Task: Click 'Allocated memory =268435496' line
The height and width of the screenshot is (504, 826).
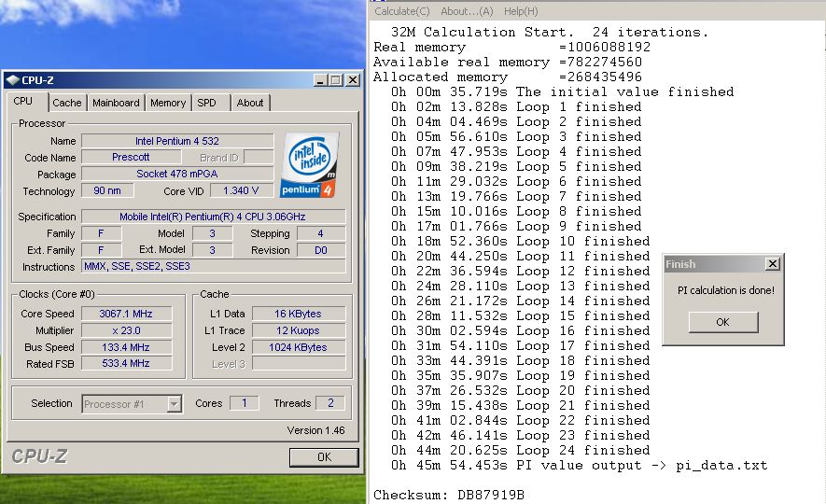Action: (x=508, y=77)
